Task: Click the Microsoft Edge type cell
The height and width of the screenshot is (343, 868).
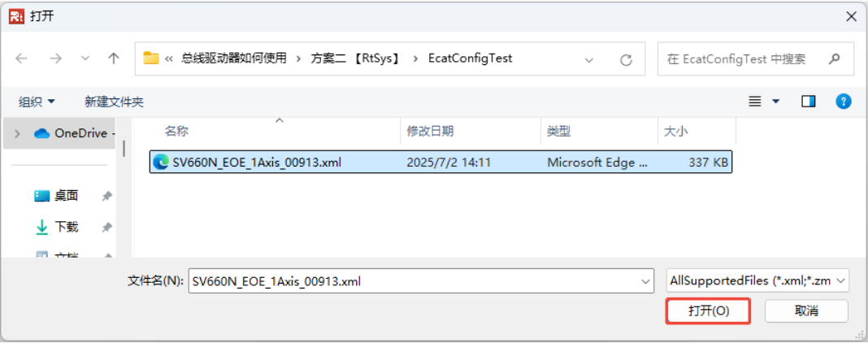Action: tap(596, 162)
